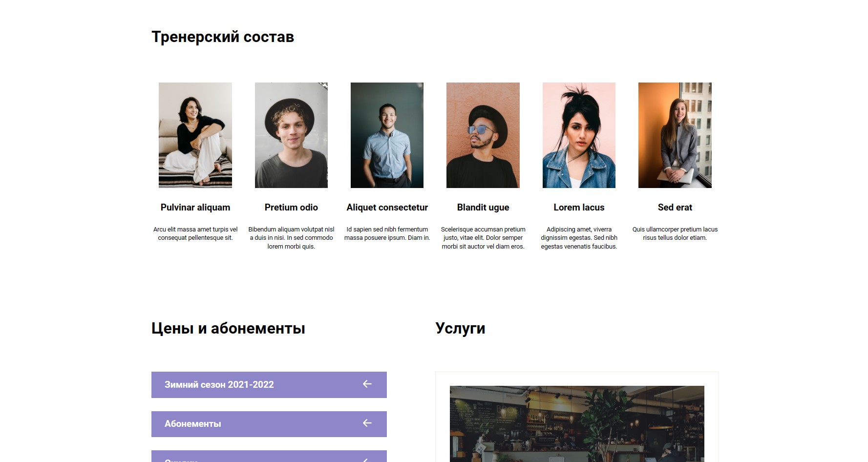The image size is (868, 462).
Task: Open Pretium odio trainer photo
Action: (x=291, y=135)
